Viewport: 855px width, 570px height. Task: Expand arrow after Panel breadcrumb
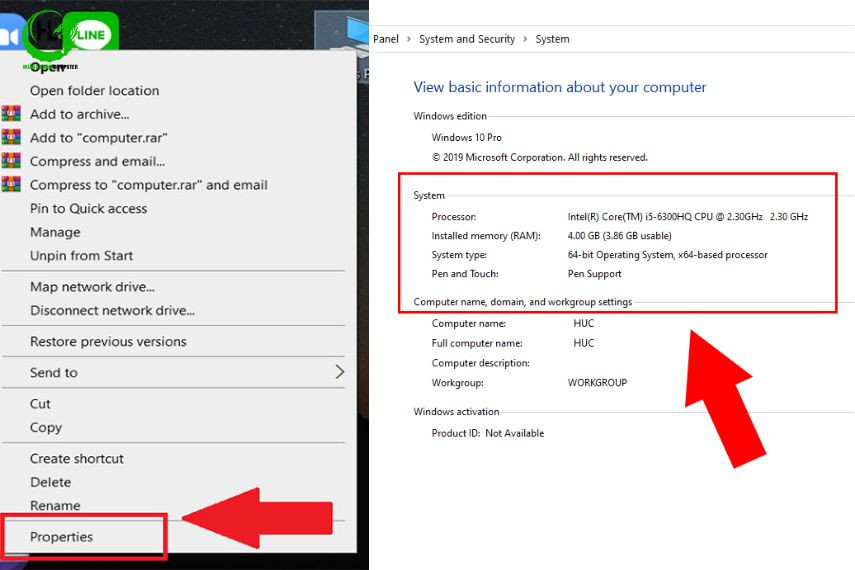(409, 39)
